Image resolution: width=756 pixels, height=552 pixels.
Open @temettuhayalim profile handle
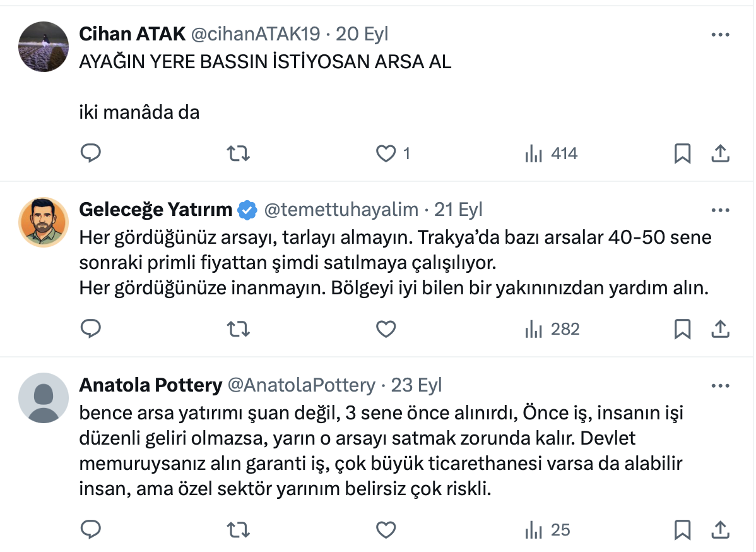pyautogui.click(x=341, y=210)
